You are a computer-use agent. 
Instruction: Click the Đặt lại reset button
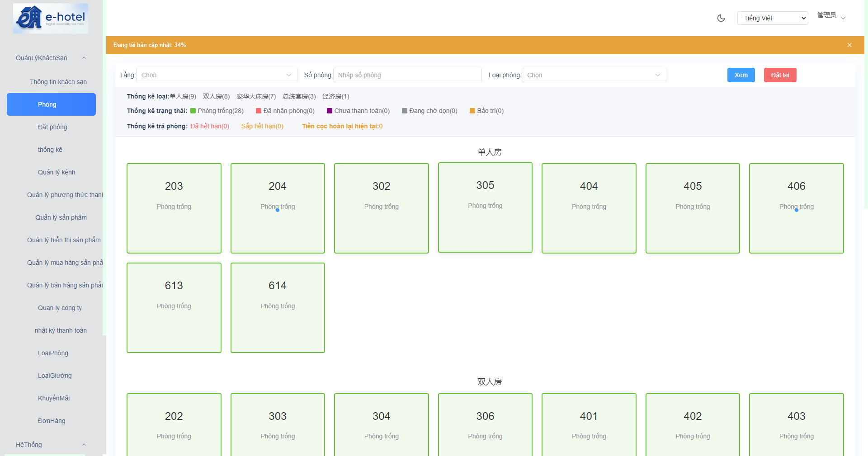click(x=780, y=75)
